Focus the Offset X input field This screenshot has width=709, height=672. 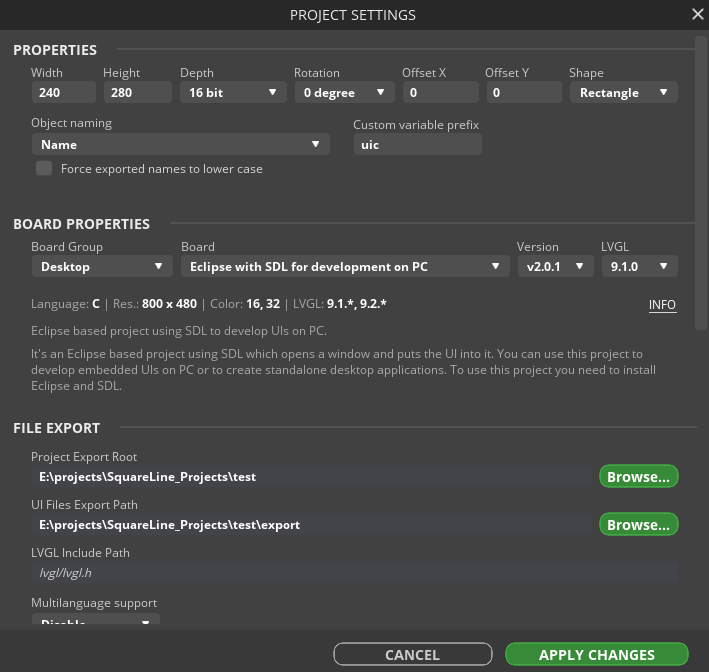pos(440,93)
